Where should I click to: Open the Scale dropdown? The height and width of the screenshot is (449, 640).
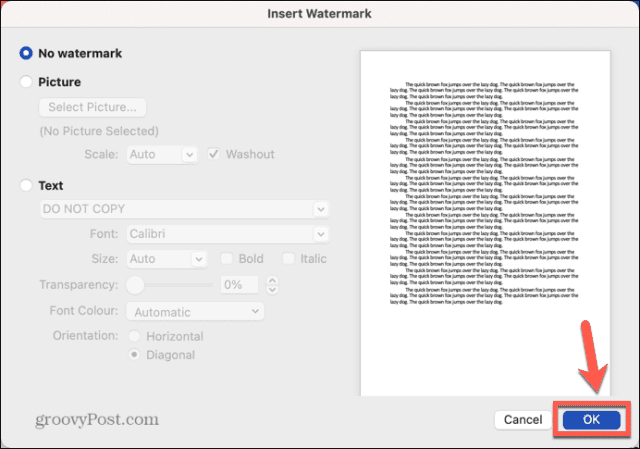[x=162, y=154]
